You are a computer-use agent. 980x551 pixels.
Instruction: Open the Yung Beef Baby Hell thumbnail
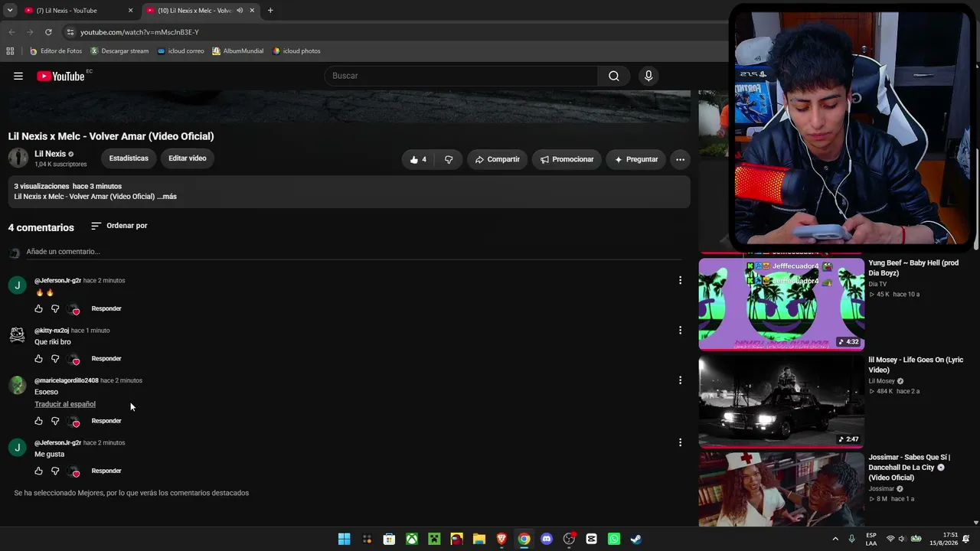pyautogui.click(x=782, y=304)
